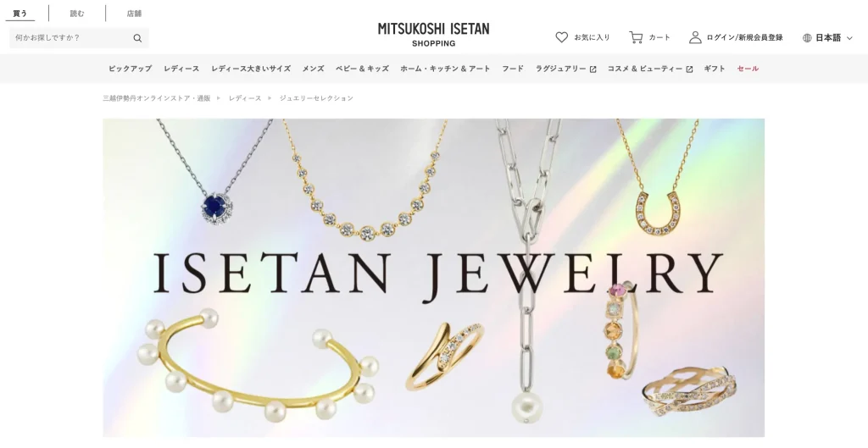
Task: Click the レディース breadcrumb link
Action: click(x=245, y=98)
